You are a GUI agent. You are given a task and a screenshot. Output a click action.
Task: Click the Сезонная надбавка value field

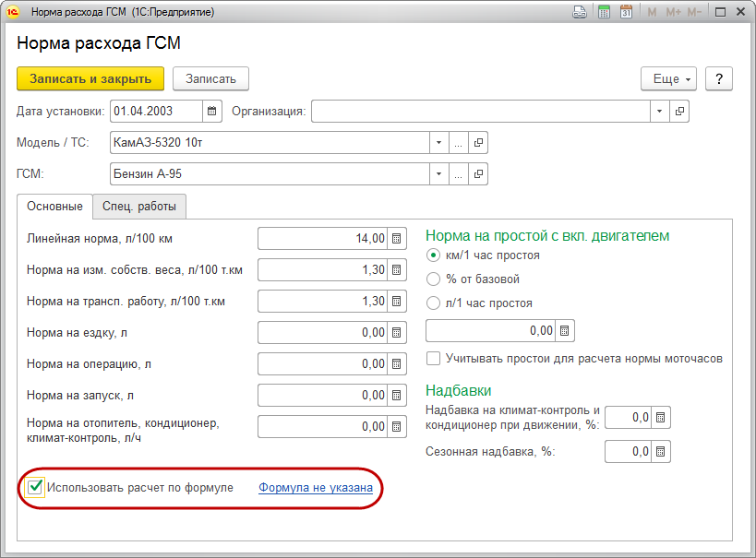pyautogui.click(x=629, y=452)
